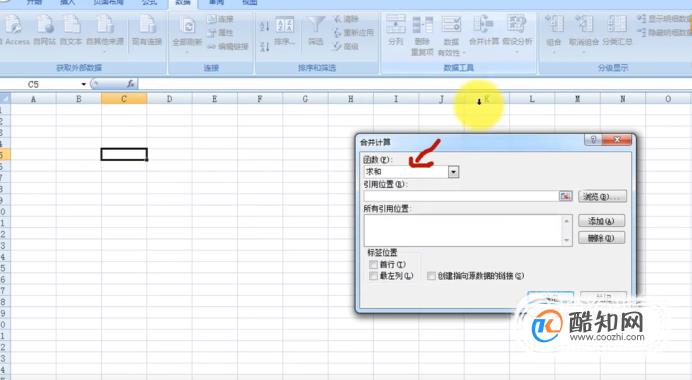Viewport: 692px width, 380px height.
Task: Open the Refresh All dropdown arrow
Action: (188, 52)
